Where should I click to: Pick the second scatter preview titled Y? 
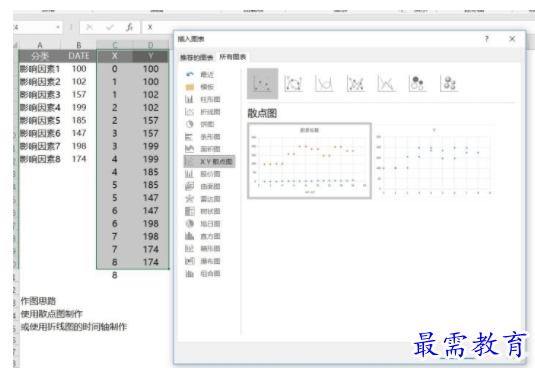pyautogui.click(x=434, y=161)
